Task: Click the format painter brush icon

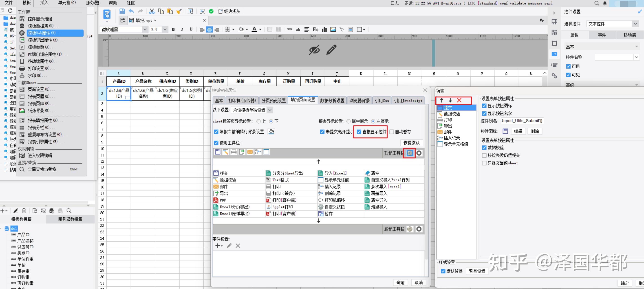Action: click(x=179, y=11)
